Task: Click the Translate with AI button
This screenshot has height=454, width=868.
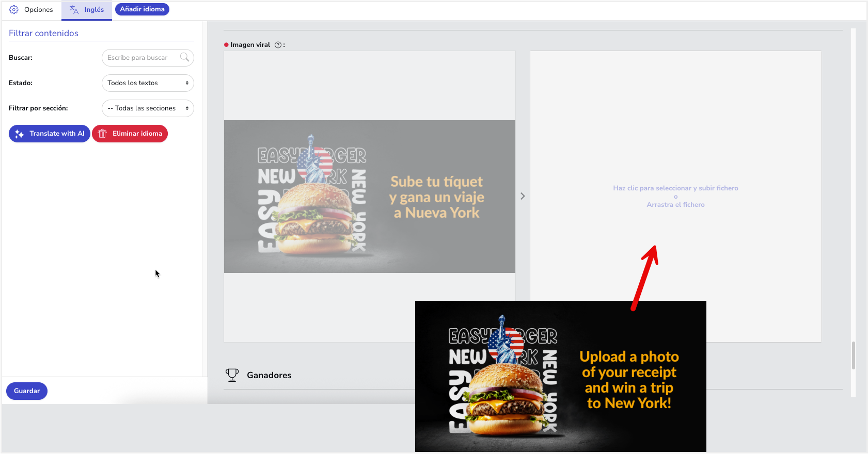Action: (x=50, y=134)
